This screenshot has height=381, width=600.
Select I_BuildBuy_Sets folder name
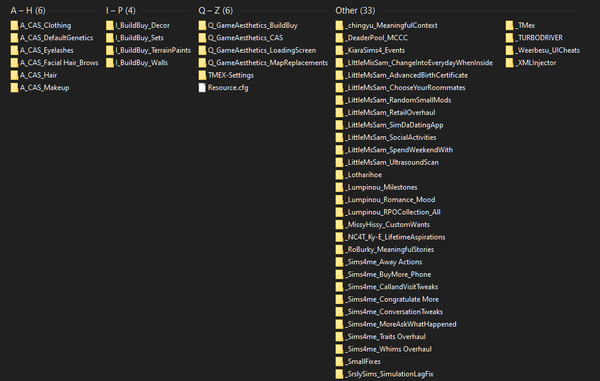tap(140, 38)
